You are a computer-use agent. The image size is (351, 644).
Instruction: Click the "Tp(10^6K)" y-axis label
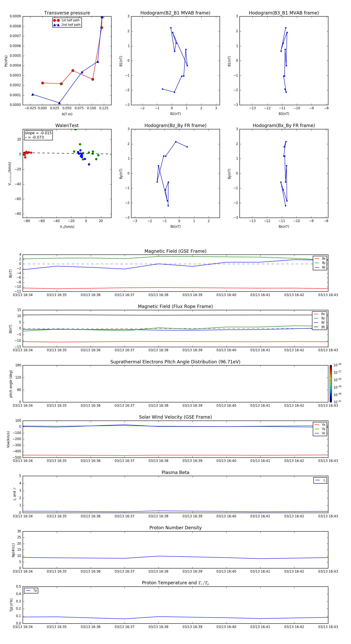11,605
